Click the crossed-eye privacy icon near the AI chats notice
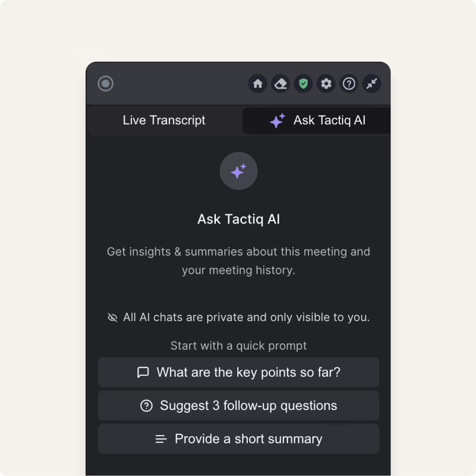Screen dimensions: 476x476 (x=112, y=317)
